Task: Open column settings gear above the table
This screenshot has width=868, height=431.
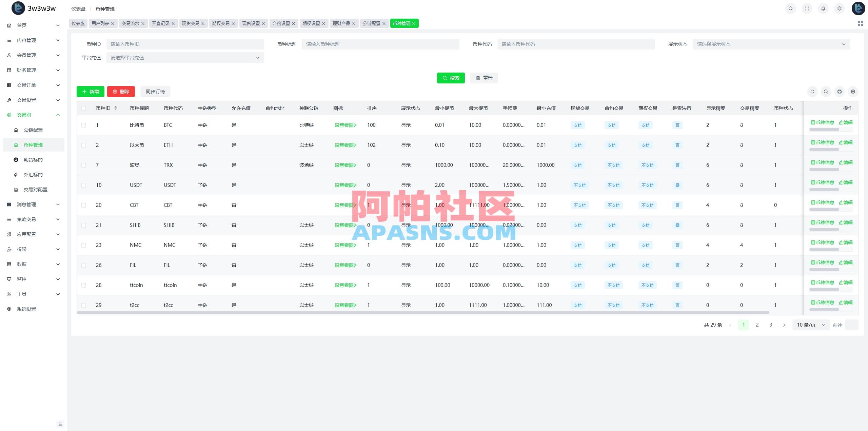Action: click(853, 92)
